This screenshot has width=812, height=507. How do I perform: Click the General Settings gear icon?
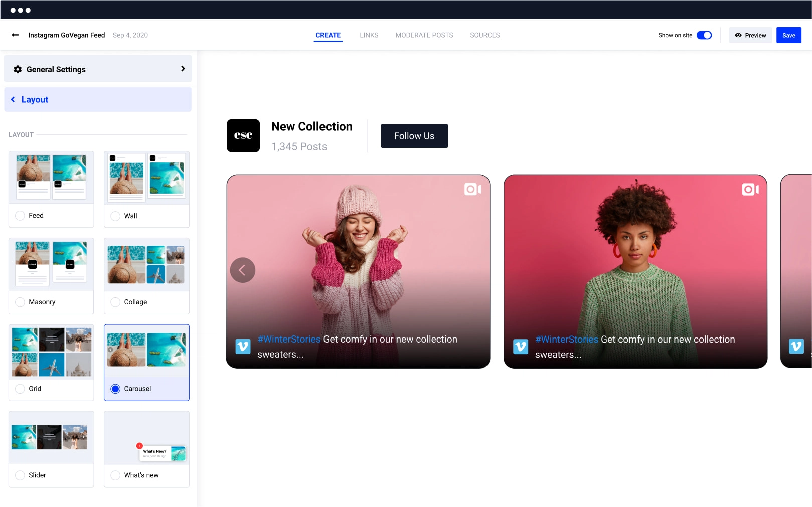pos(18,69)
